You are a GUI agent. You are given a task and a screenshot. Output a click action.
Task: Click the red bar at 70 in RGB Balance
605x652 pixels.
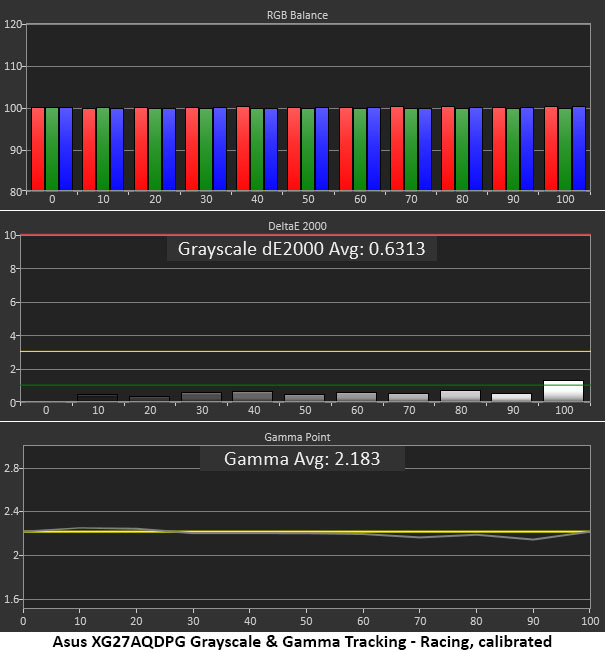[x=397, y=148]
